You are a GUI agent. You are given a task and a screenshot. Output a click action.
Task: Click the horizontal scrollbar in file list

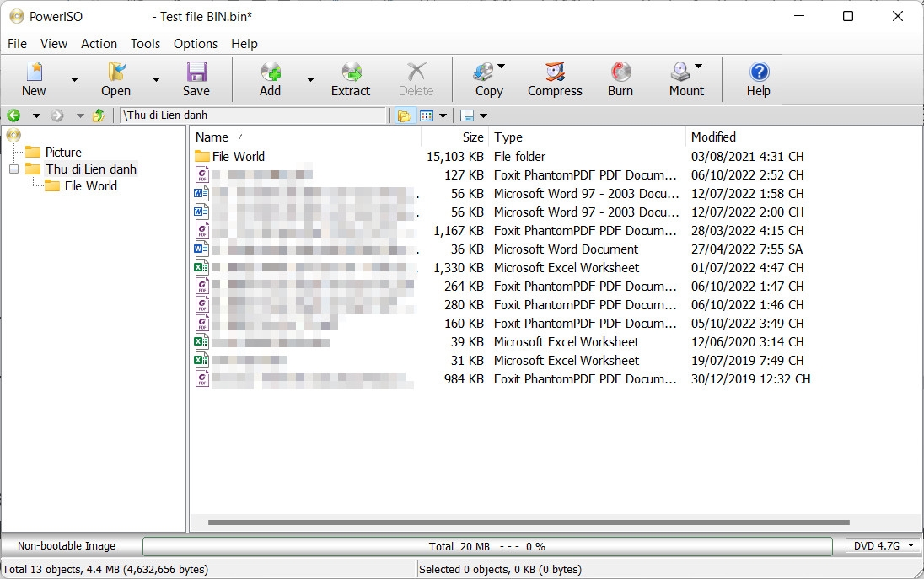click(529, 523)
